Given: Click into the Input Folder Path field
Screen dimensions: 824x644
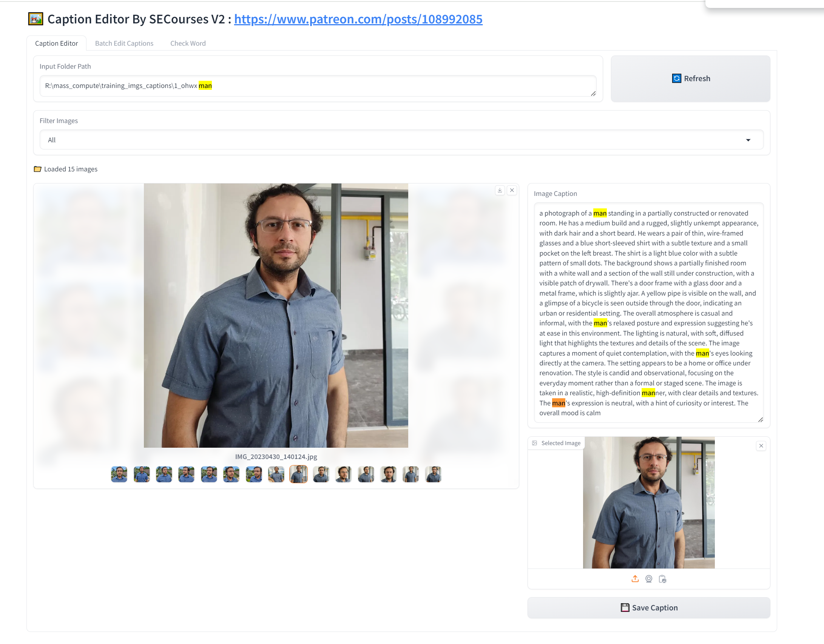Looking at the screenshot, I should point(317,86).
